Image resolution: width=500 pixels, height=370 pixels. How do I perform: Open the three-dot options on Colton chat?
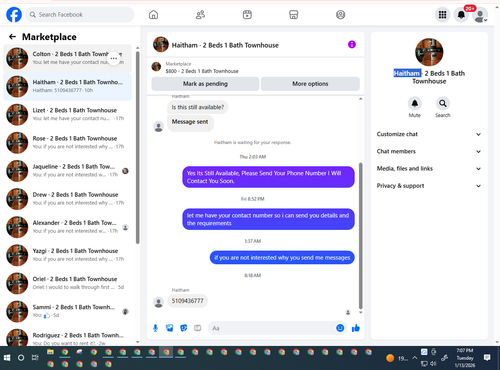point(114,58)
